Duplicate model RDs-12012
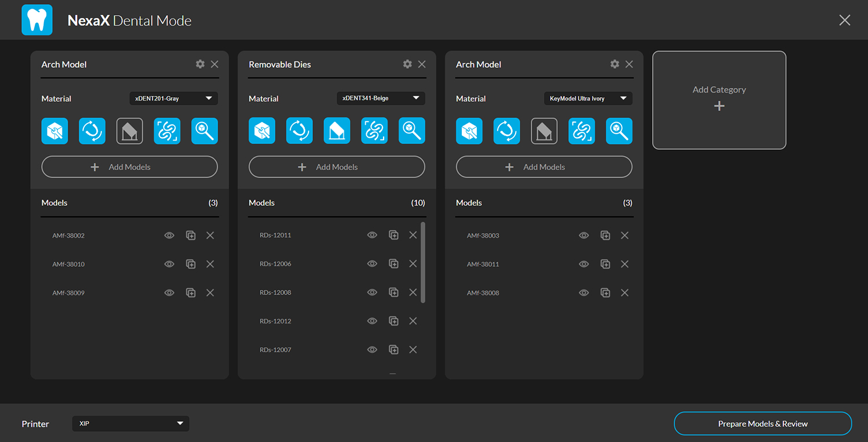 point(393,321)
